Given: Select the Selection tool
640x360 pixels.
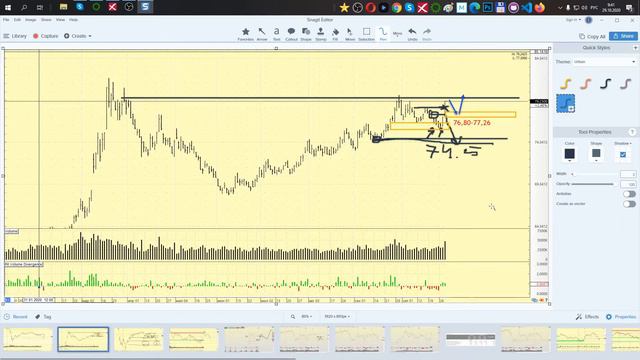Looking at the screenshot, I should [x=366, y=34].
